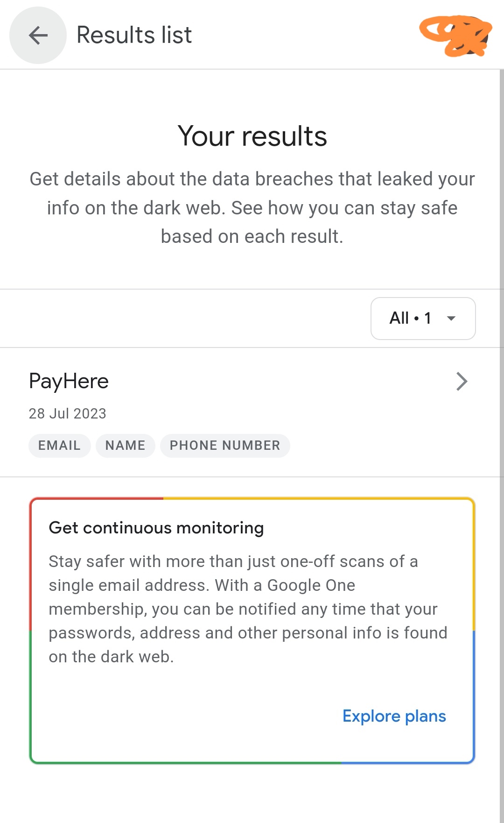The height and width of the screenshot is (823, 504).
Task: Select the PHONE NUMBER tag chip
Action: pyautogui.click(x=225, y=446)
